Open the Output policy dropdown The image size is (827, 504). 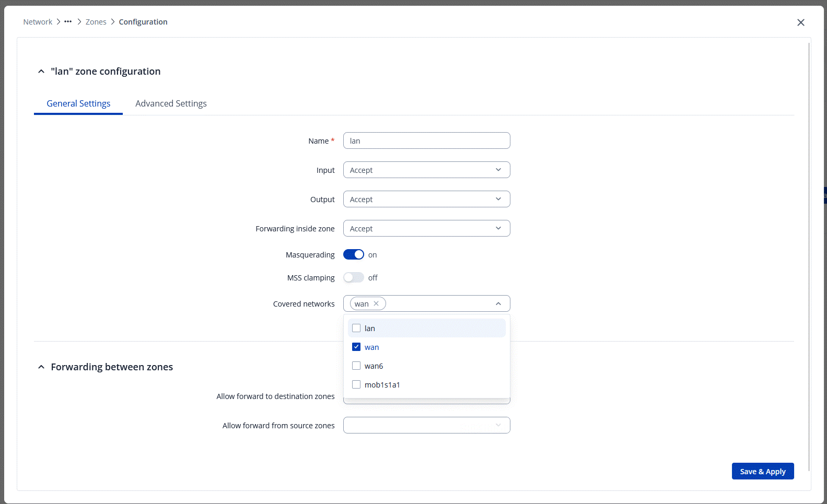click(426, 200)
